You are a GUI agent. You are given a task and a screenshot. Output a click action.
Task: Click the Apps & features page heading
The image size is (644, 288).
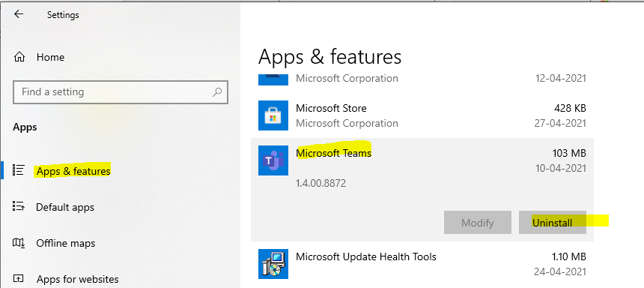(329, 57)
